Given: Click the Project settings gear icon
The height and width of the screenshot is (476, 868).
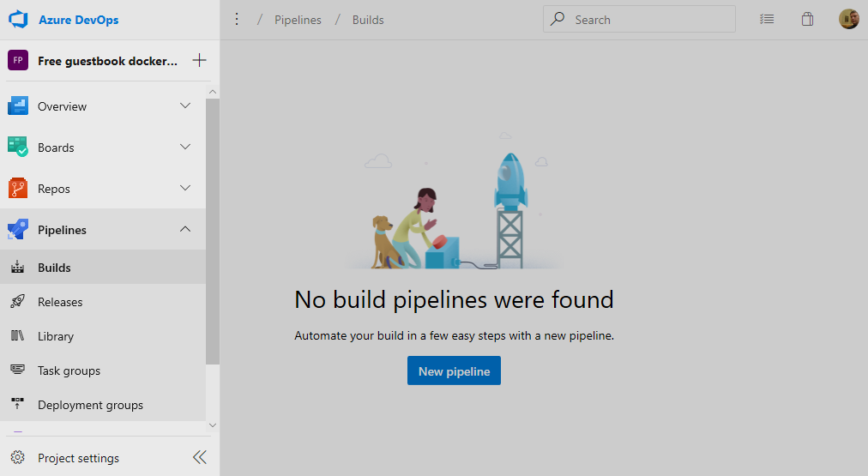Looking at the screenshot, I should point(17,458).
